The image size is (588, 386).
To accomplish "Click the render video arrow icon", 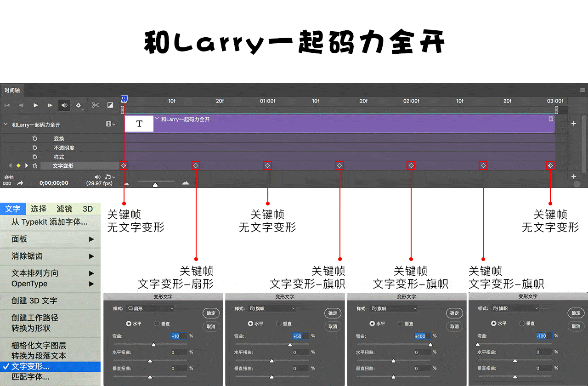I will tap(20, 183).
